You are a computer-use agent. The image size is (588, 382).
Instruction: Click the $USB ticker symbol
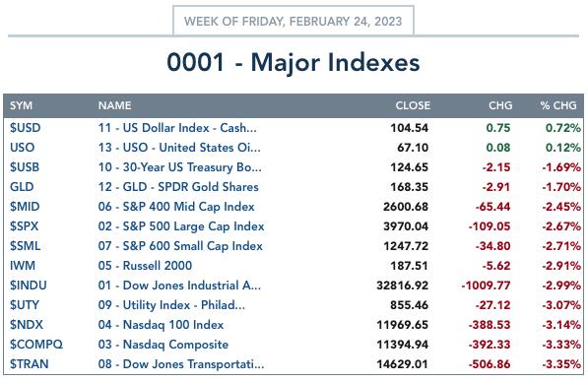(x=25, y=167)
